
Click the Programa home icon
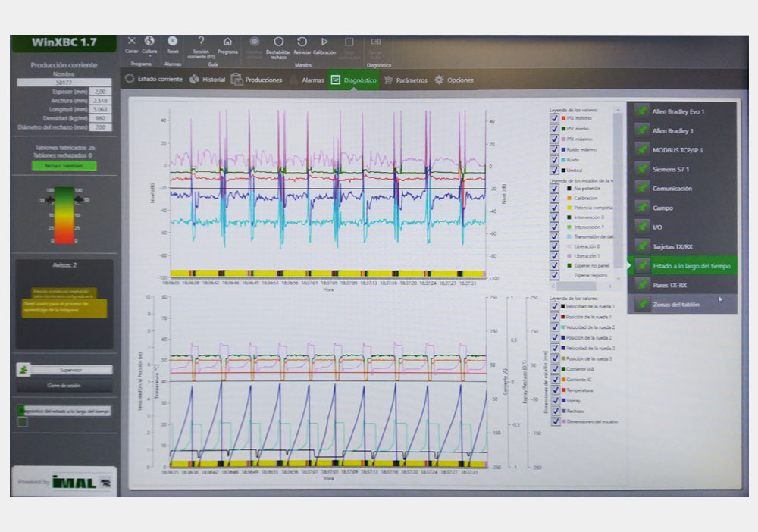[x=227, y=42]
